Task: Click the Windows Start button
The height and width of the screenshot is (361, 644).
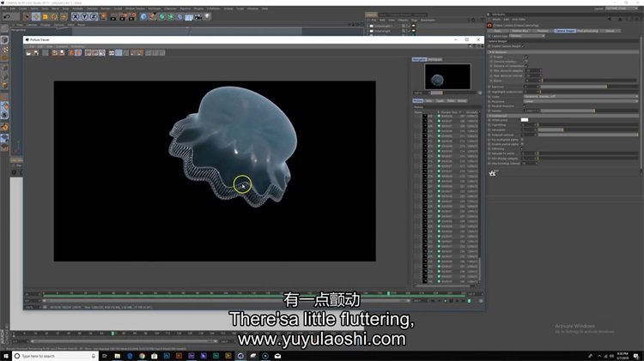Action: (5, 355)
